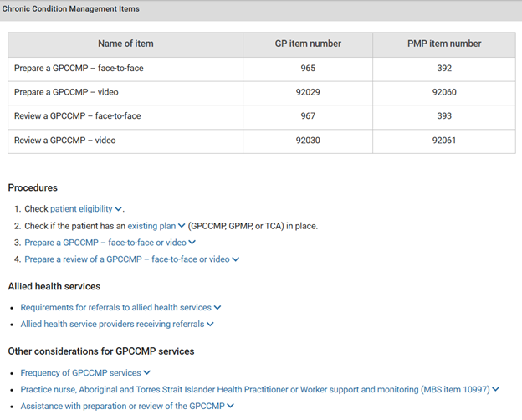
Task: Click the Review a GPCCMP – video row label
Action: (65, 141)
